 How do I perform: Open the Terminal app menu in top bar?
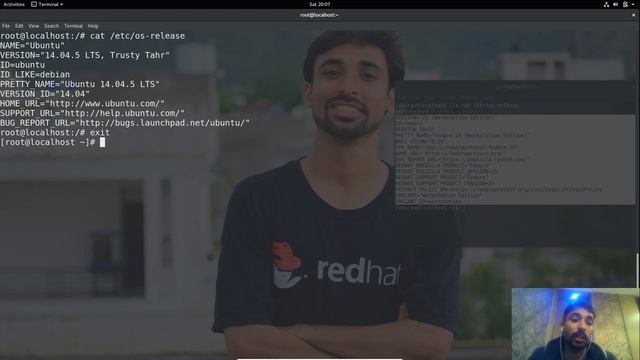coord(47,4)
